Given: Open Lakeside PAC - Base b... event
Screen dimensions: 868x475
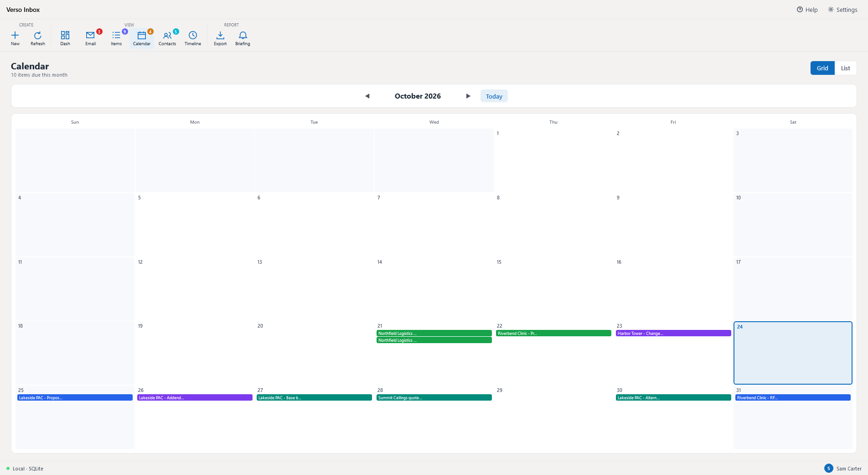Looking at the screenshot, I should pyautogui.click(x=314, y=398).
